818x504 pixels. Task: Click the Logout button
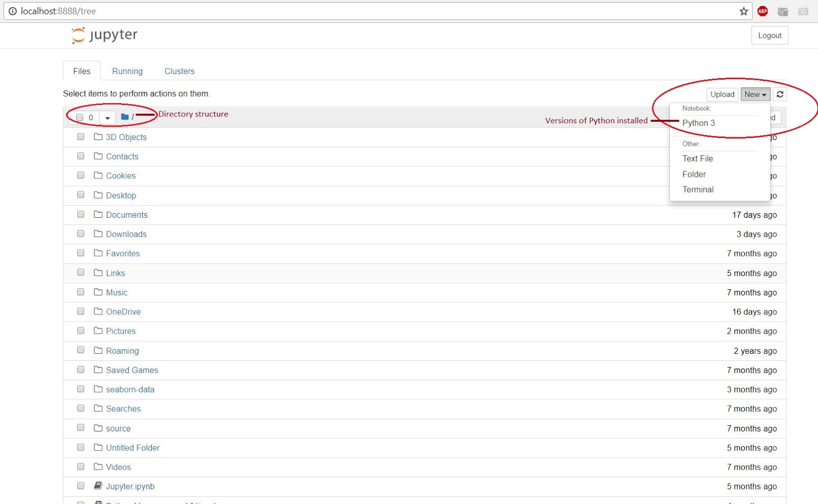coord(769,35)
